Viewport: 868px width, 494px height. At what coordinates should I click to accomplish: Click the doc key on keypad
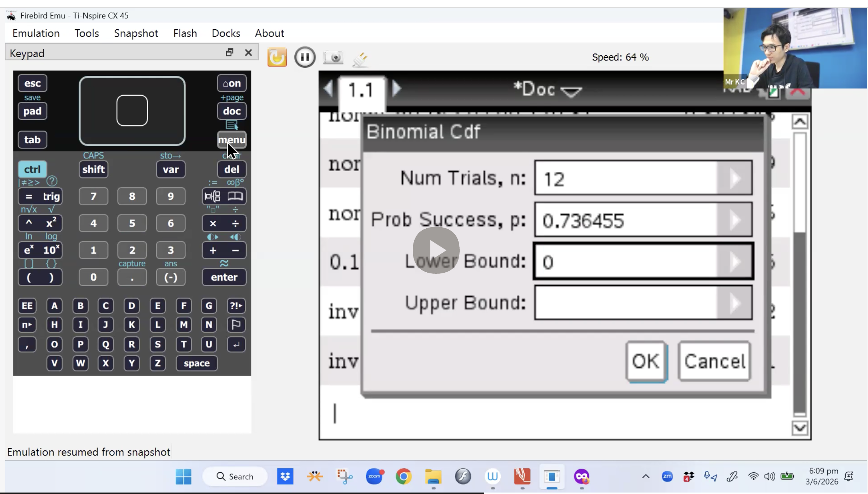[x=232, y=111]
